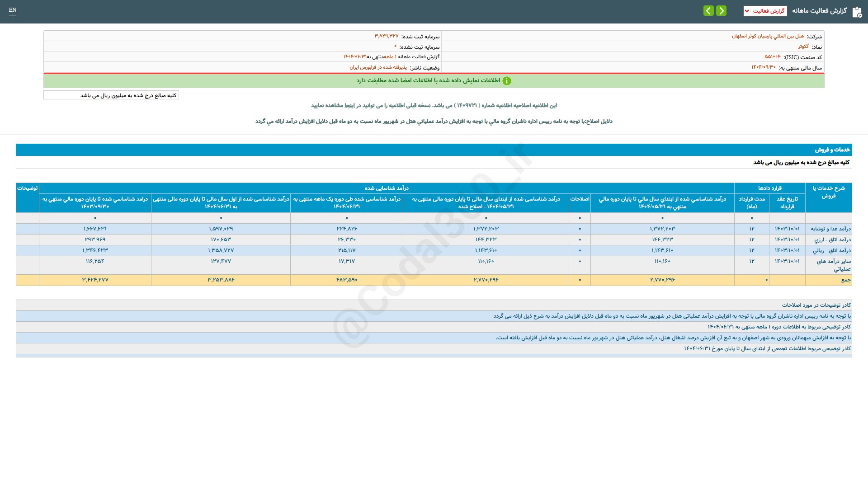The image size is (868, 488).
Task: Click the green info icon in banner
Action: [507, 81]
